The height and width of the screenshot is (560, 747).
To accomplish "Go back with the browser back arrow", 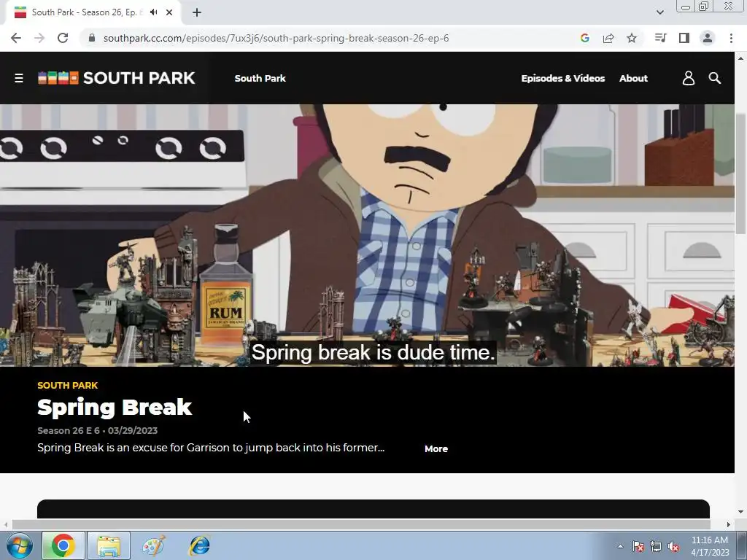I will (x=16, y=38).
